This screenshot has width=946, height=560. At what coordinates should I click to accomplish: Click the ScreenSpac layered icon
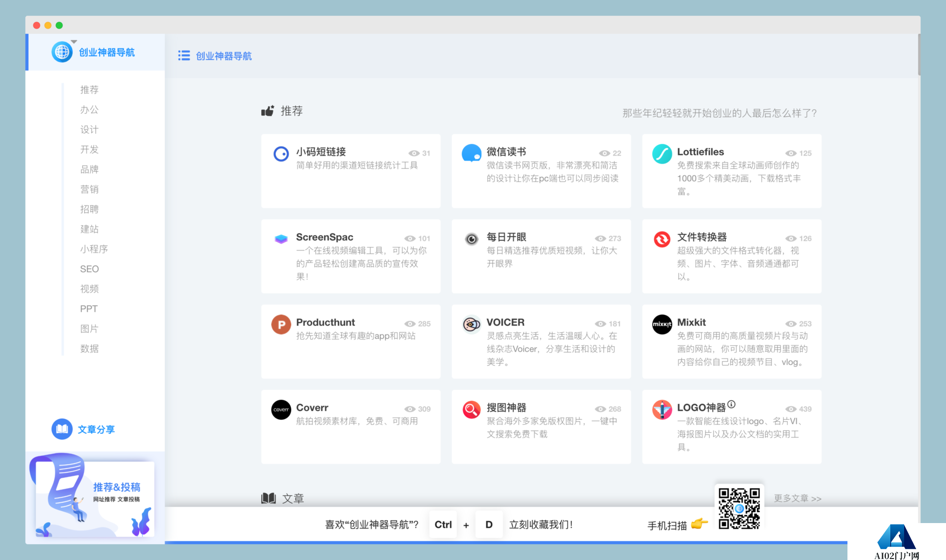pyautogui.click(x=281, y=239)
